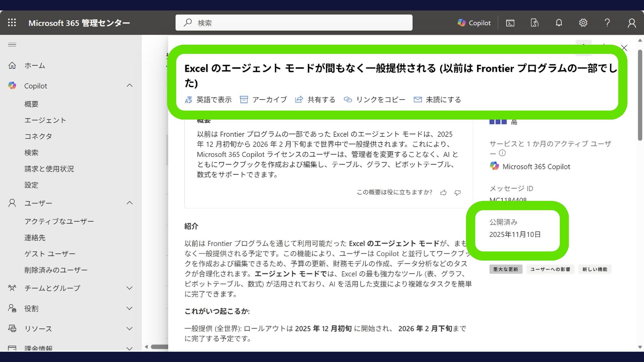Select アクティブなユーザー in sidebar
Viewport: 644px width, 362px height.
pos(59,221)
